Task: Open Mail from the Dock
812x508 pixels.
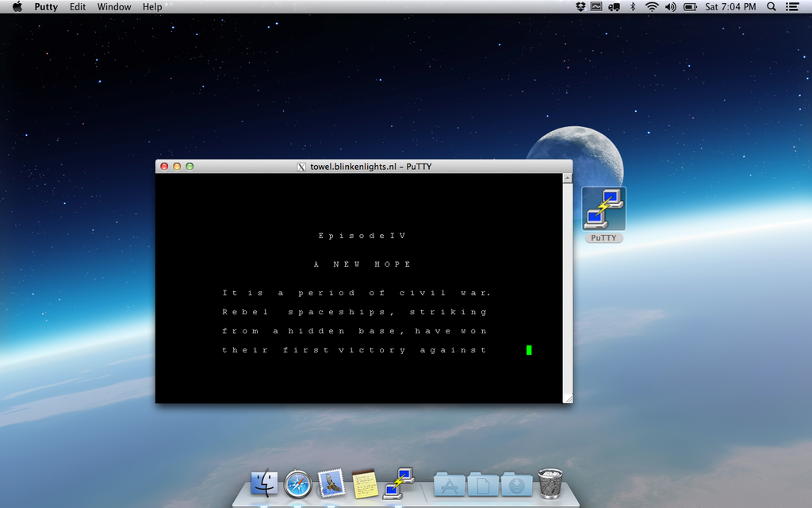Action: (331, 483)
